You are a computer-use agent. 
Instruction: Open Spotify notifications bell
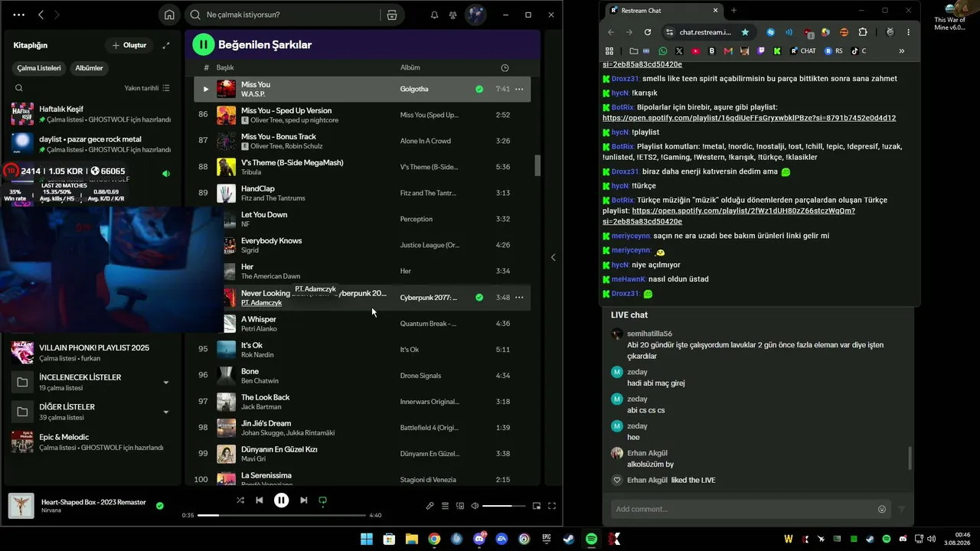pos(435,15)
